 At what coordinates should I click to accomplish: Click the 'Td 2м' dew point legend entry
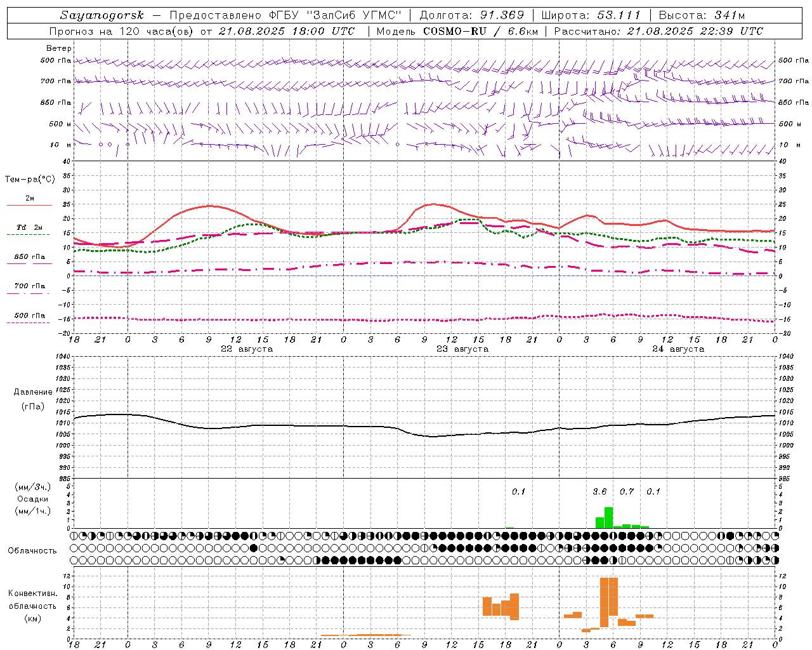[30, 227]
